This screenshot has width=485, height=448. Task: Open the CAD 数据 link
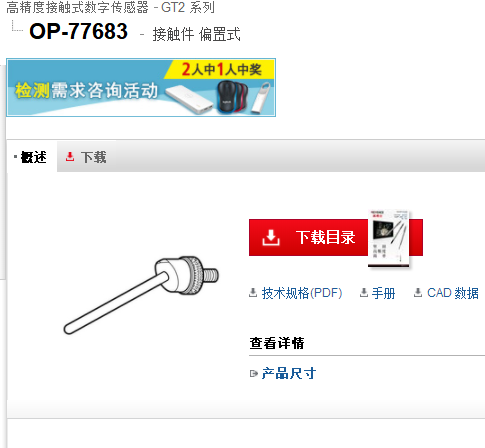point(453,293)
